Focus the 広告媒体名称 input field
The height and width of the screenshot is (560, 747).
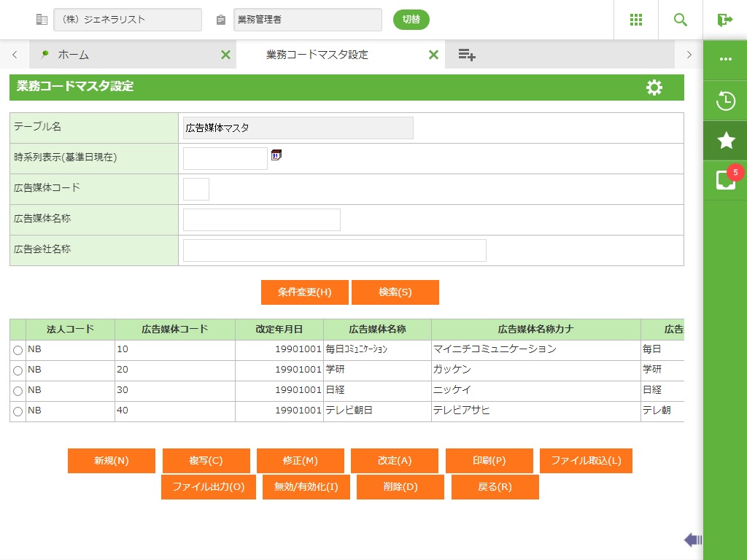261,219
